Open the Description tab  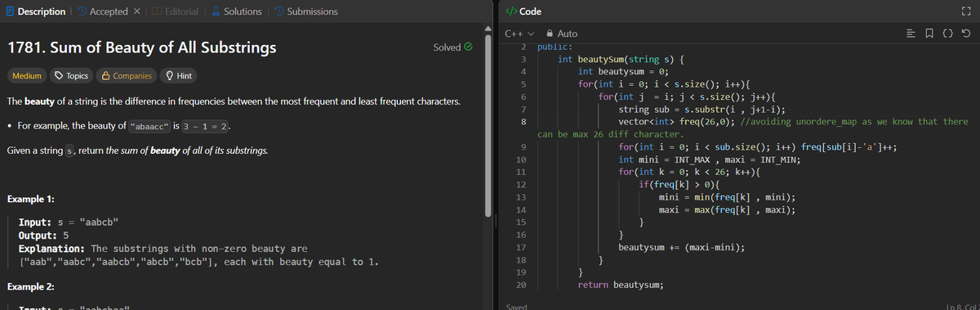(x=36, y=11)
